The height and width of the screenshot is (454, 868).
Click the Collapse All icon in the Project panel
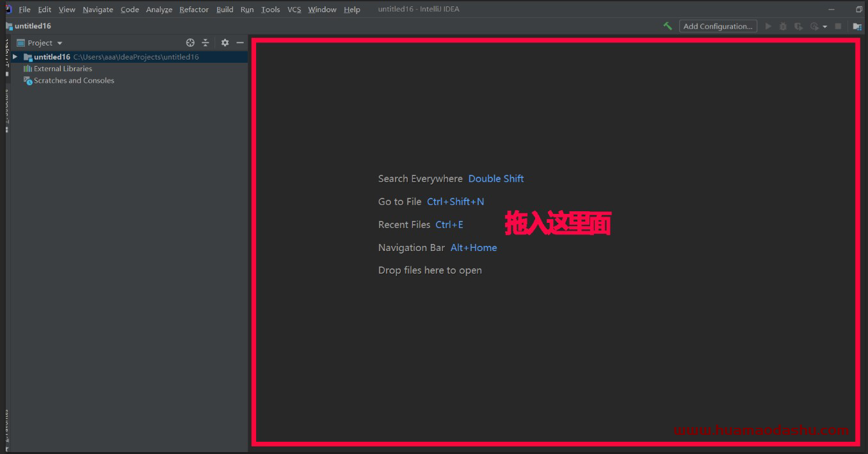(205, 43)
